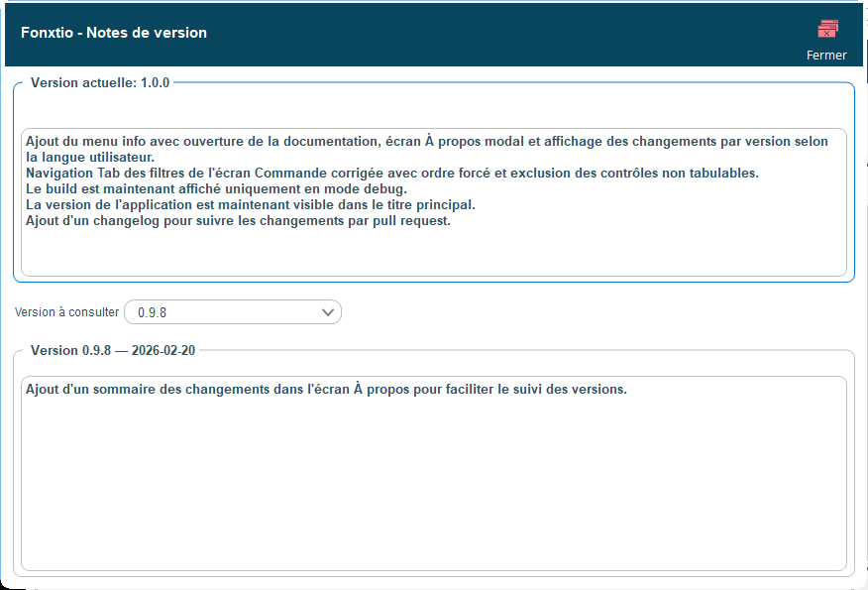The image size is (868, 590).
Task: Open the Version à consulter dropdown
Action: [x=233, y=312]
